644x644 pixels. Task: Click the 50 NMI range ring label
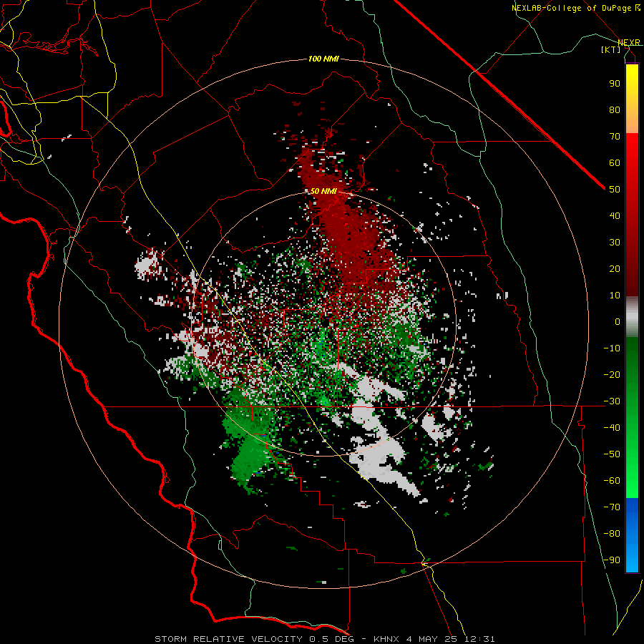(323, 191)
